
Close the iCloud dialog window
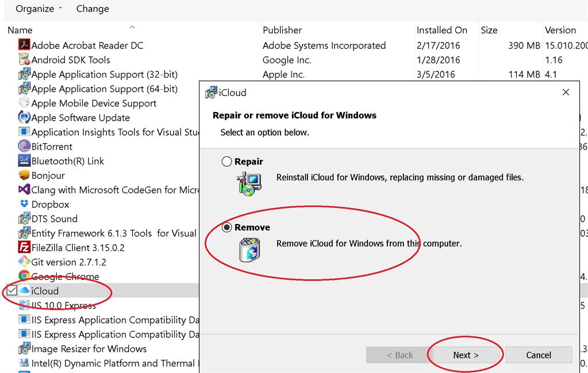pyautogui.click(x=566, y=92)
